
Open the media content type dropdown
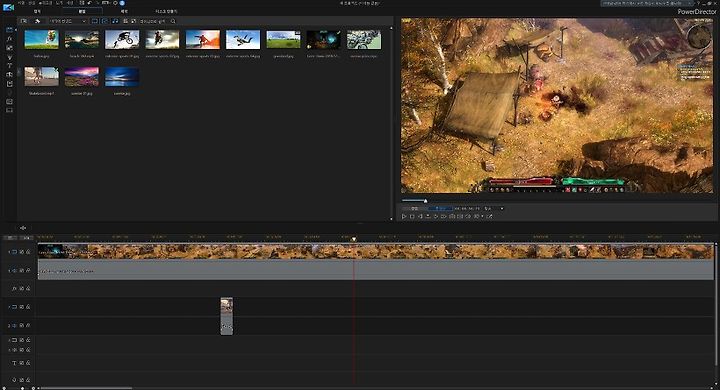[68, 21]
